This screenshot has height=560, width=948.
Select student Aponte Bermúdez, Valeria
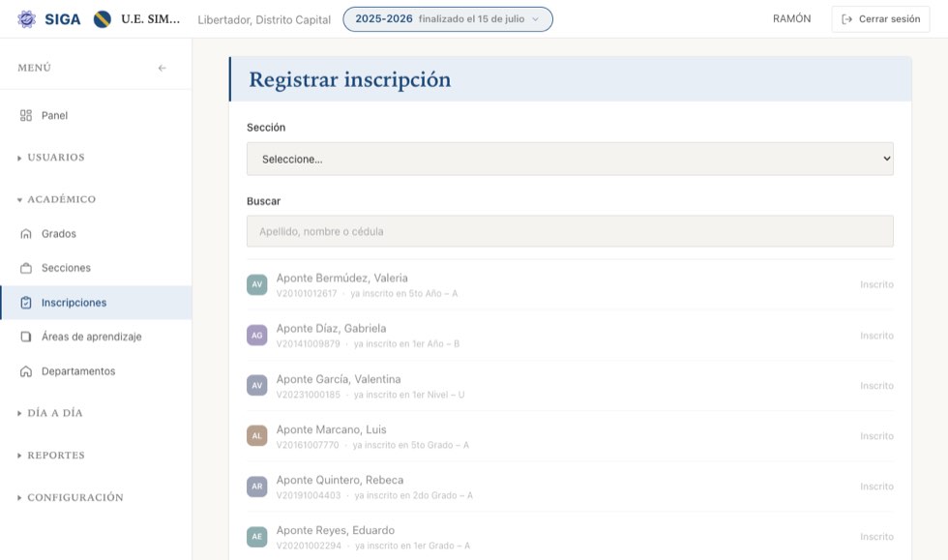click(570, 285)
